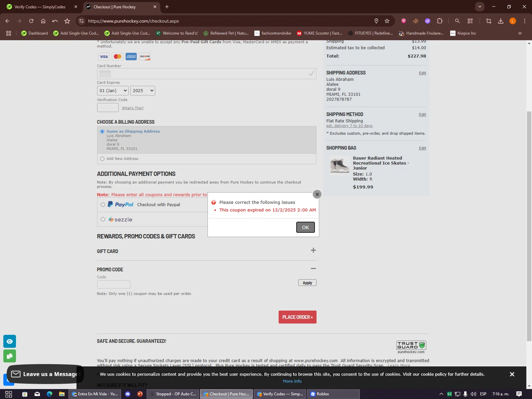Select the Sezzle payment radio button
Screen dimensions: 532x399
pyautogui.click(x=103, y=220)
